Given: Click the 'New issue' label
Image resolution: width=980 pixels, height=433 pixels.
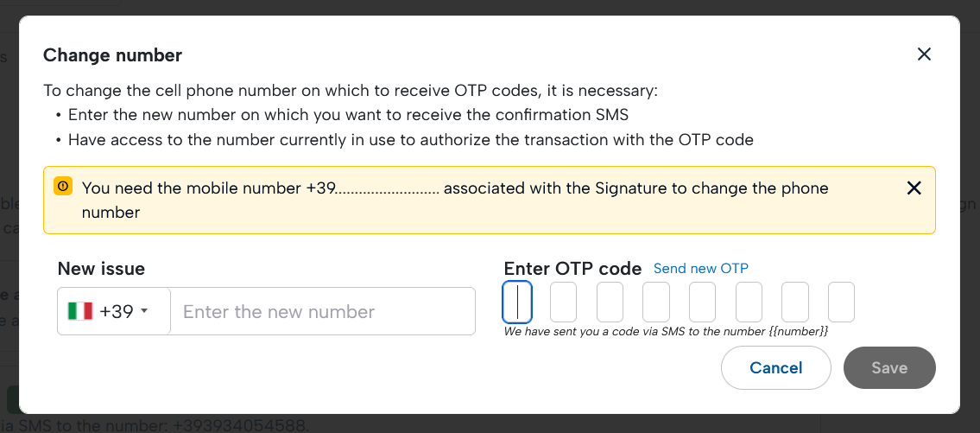Looking at the screenshot, I should pos(101,269).
